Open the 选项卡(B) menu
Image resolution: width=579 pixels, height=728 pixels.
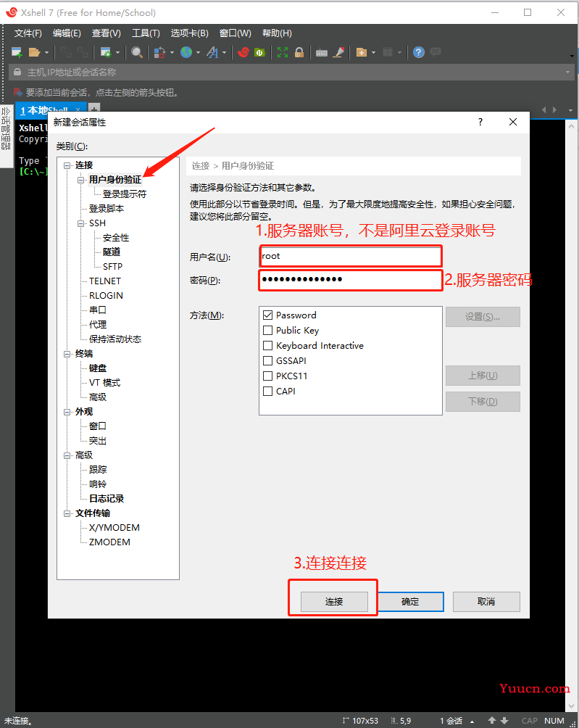click(189, 33)
